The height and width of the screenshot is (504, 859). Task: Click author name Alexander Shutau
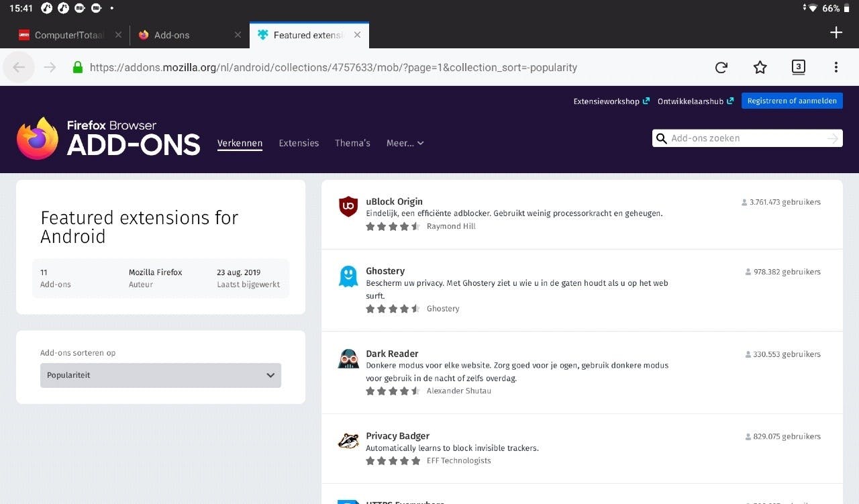tap(459, 391)
